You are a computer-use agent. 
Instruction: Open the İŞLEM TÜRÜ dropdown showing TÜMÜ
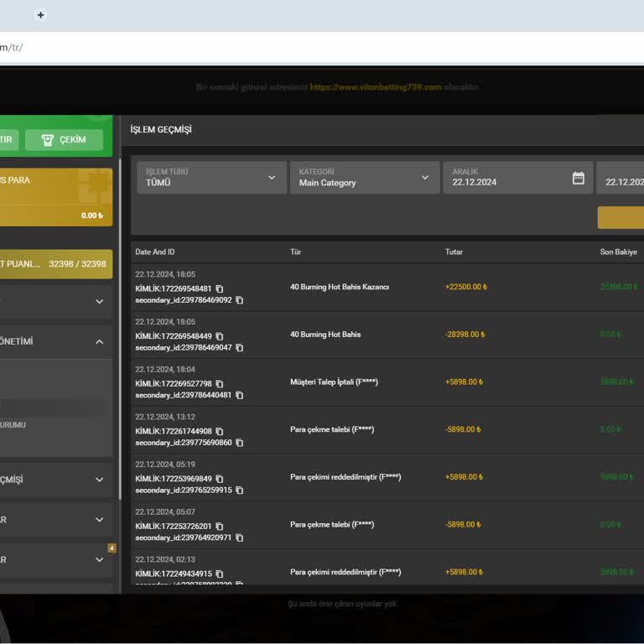pyautogui.click(x=211, y=178)
